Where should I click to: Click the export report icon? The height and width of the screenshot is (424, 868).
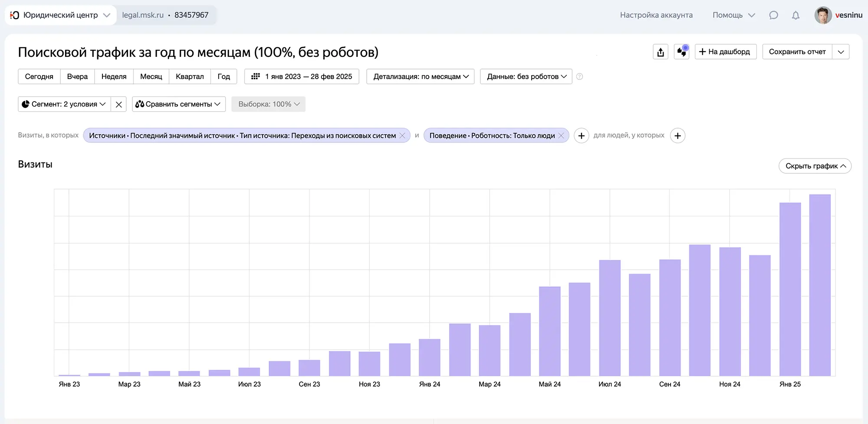661,52
